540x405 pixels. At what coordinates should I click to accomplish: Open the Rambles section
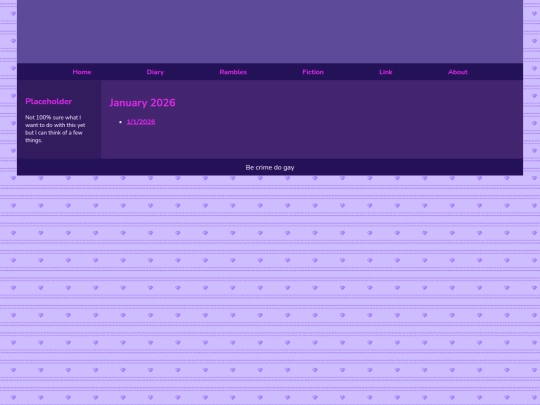click(233, 72)
